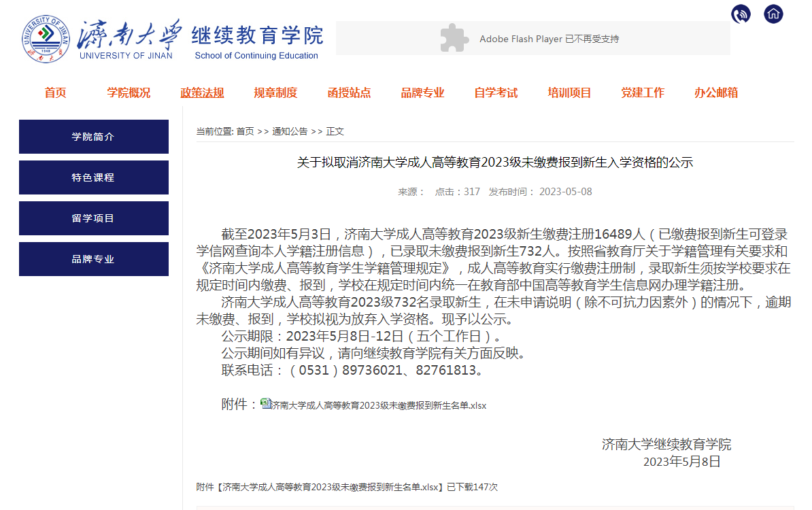This screenshot has height=510, width=812.
Task: Select 培训项目 from the navigation bar
Action: (x=569, y=92)
